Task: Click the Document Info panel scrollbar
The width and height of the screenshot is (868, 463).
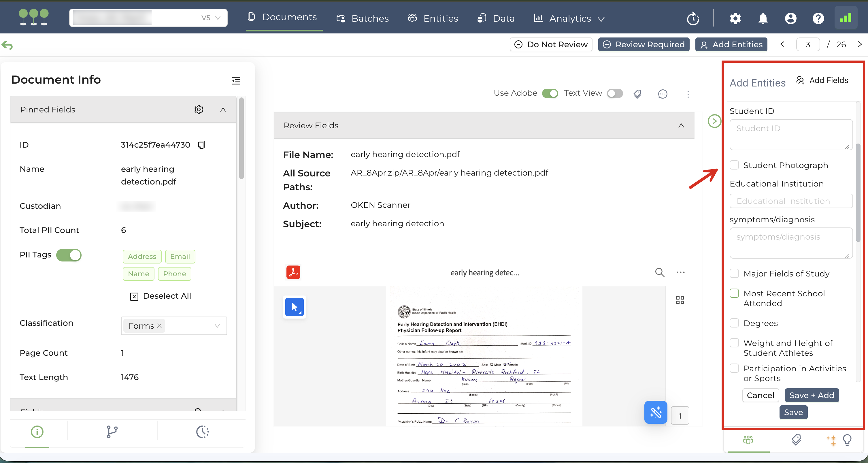Action: 241,138
